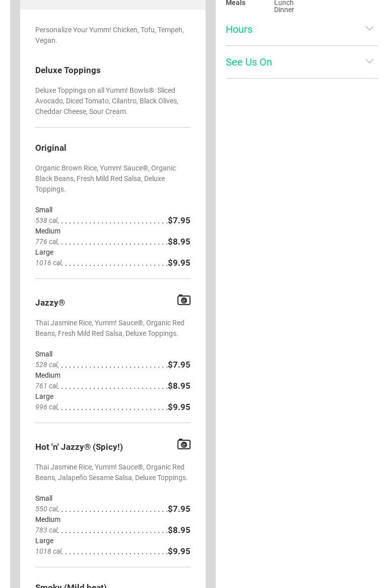The height and width of the screenshot is (588, 388).
Task: Expand Hours using its chevron arrow
Action: pyautogui.click(x=369, y=29)
